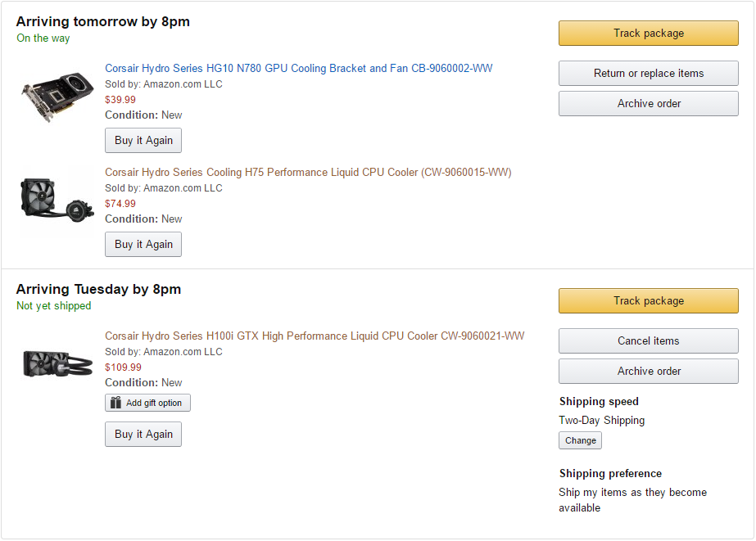Screen dimensions: 756x541
Task: Change the Two-Day Shipping speed
Action: pos(580,440)
